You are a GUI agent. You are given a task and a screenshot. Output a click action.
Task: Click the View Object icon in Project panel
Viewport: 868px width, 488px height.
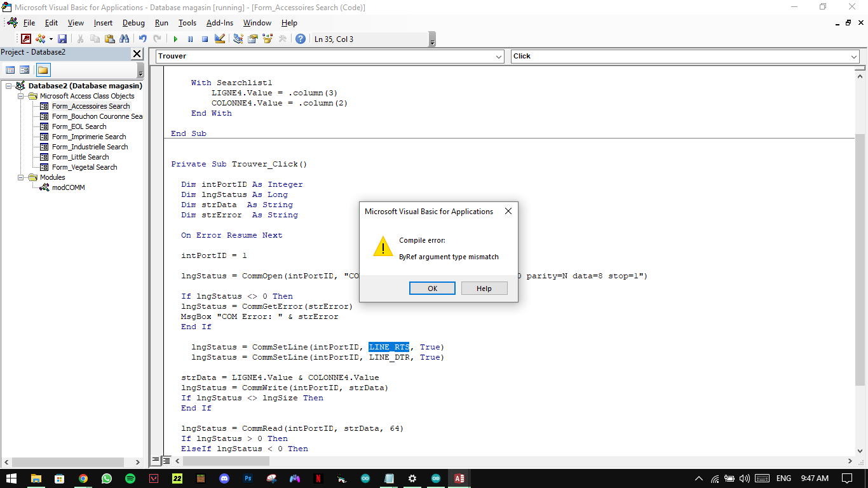[x=25, y=70]
